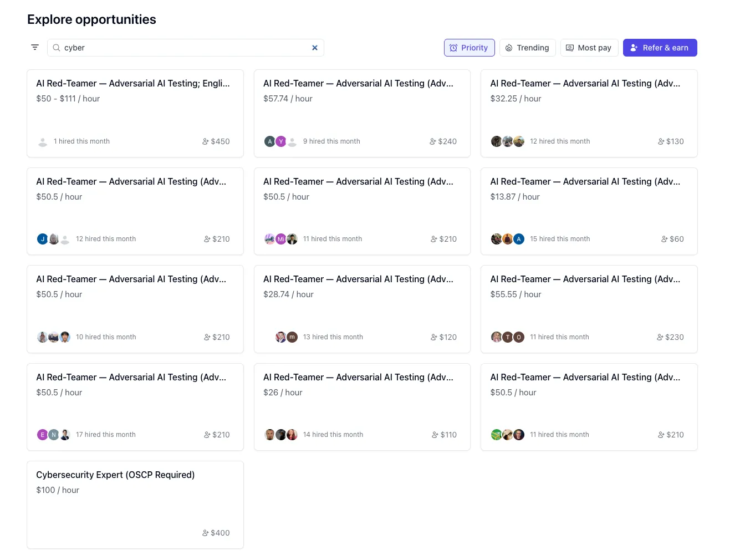
Task: Click the referral icon next to $450
Action: (x=206, y=141)
